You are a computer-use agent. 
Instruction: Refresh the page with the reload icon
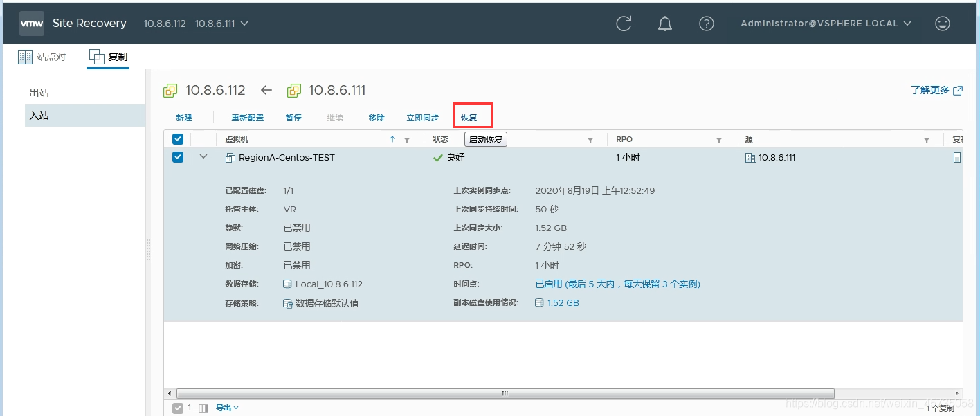[624, 24]
